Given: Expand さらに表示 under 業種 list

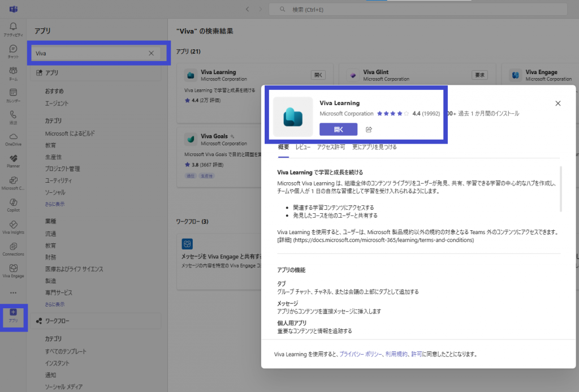Looking at the screenshot, I should (x=55, y=304).
